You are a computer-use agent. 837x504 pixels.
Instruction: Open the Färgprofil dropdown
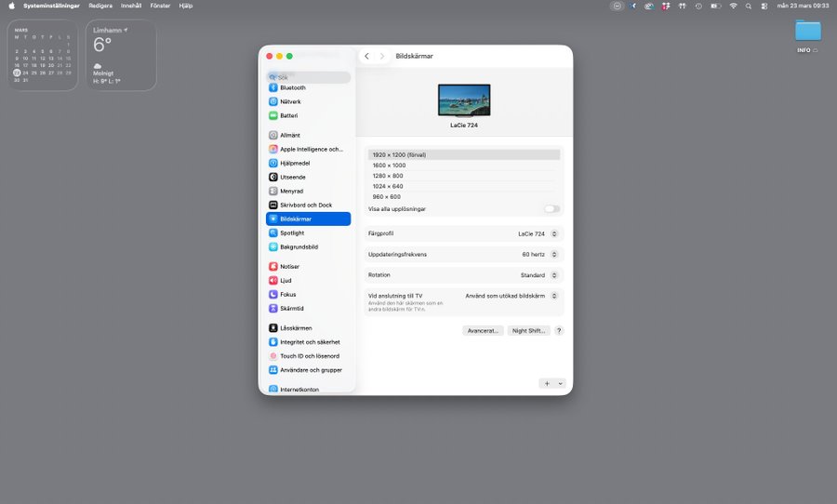tap(538, 233)
